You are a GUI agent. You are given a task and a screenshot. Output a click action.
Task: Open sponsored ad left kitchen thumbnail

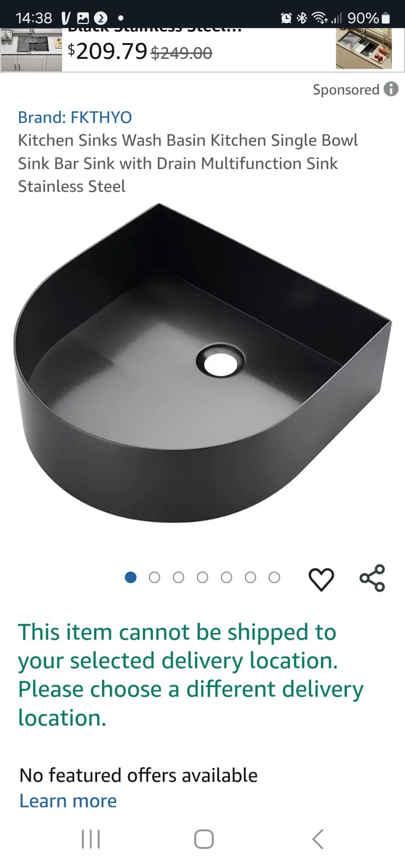31,50
